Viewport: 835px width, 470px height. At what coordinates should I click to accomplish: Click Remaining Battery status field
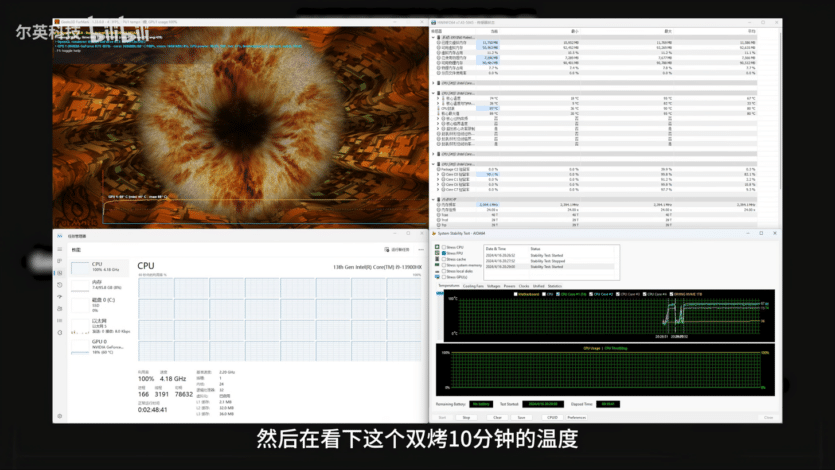(481, 404)
